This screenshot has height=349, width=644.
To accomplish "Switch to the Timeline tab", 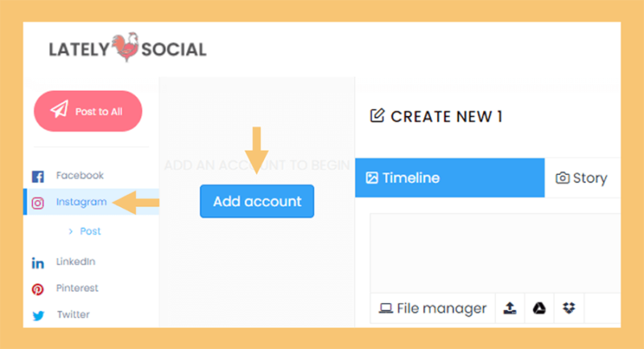I will tap(450, 177).
